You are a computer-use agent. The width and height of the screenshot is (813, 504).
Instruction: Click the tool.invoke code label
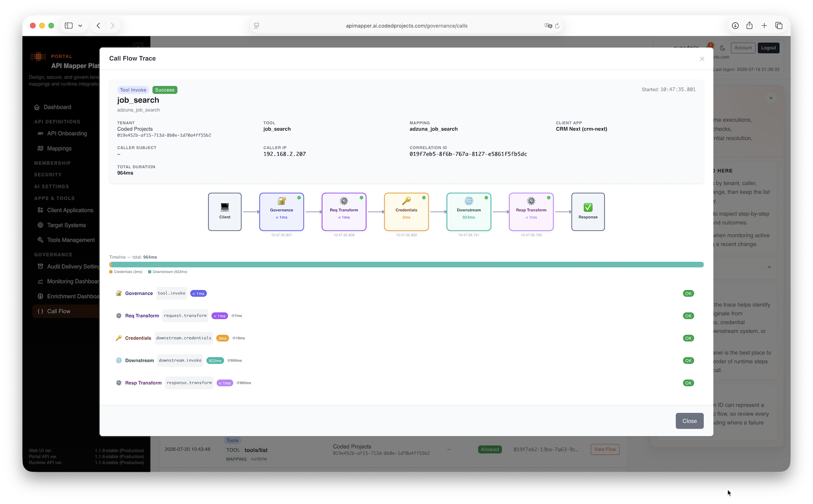point(171,293)
